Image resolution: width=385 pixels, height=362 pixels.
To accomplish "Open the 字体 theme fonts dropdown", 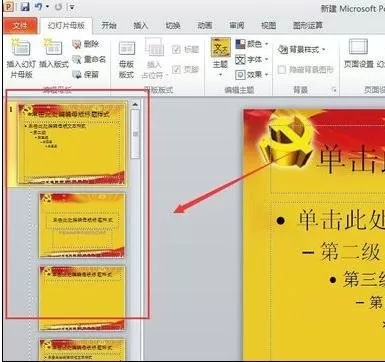I will click(x=252, y=60).
